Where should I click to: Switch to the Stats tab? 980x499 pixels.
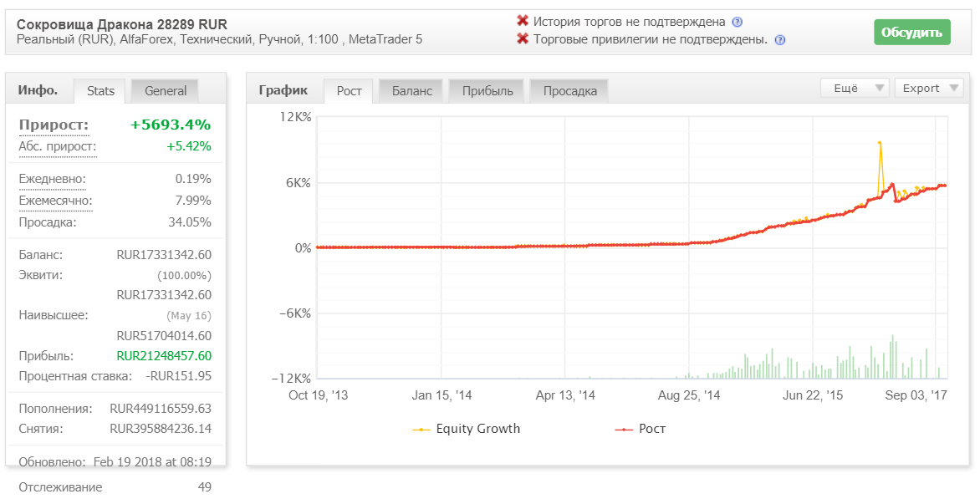(100, 91)
